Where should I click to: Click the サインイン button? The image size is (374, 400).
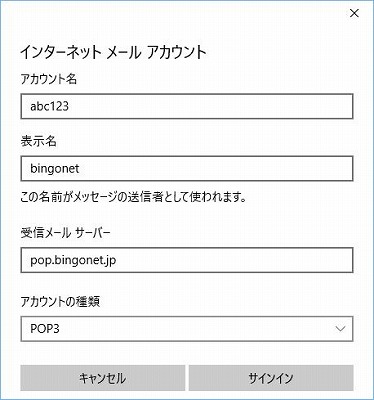click(271, 378)
